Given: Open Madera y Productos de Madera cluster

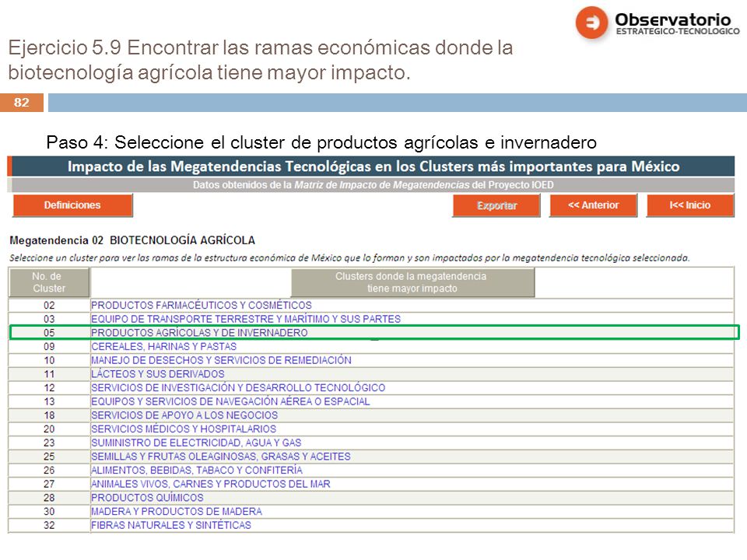Looking at the screenshot, I should (x=177, y=512).
